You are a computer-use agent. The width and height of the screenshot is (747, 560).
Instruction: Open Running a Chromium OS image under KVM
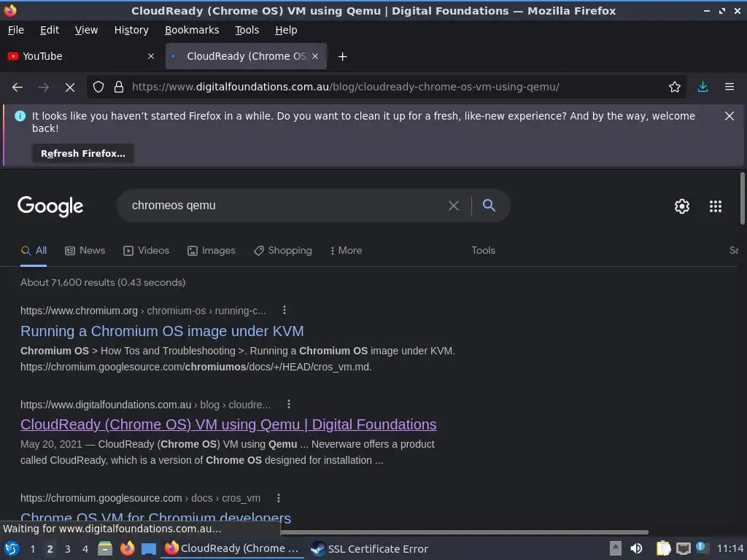click(x=162, y=332)
